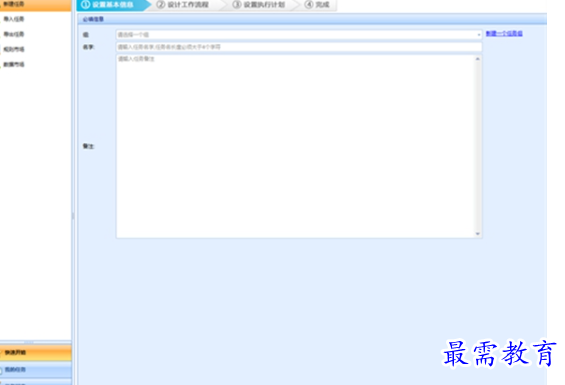Open 导出任务 in the sidebar
The image size is (565, 385).
pyautogui.click(x=14, y=34)
